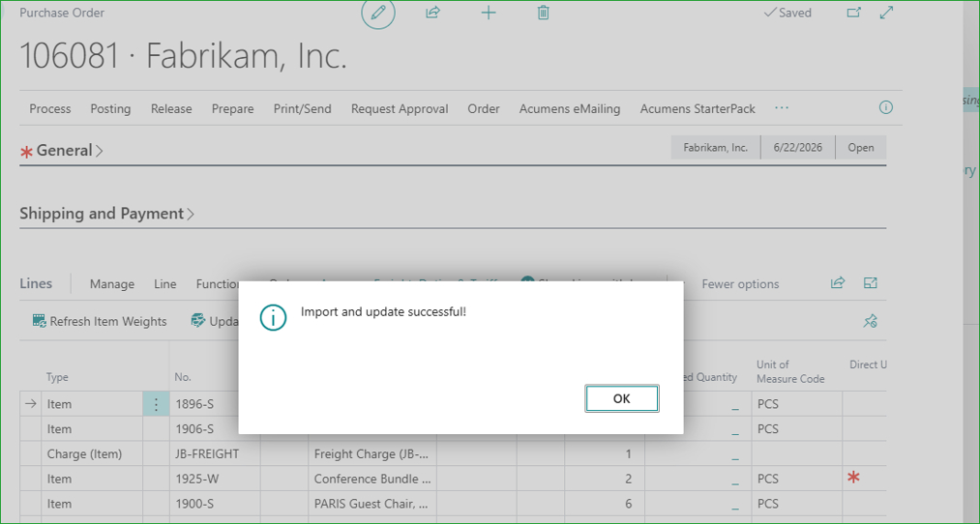The height and width of the screenshot is (524, 980).
Task: Click the share icon in the page header
Action: 433,13
